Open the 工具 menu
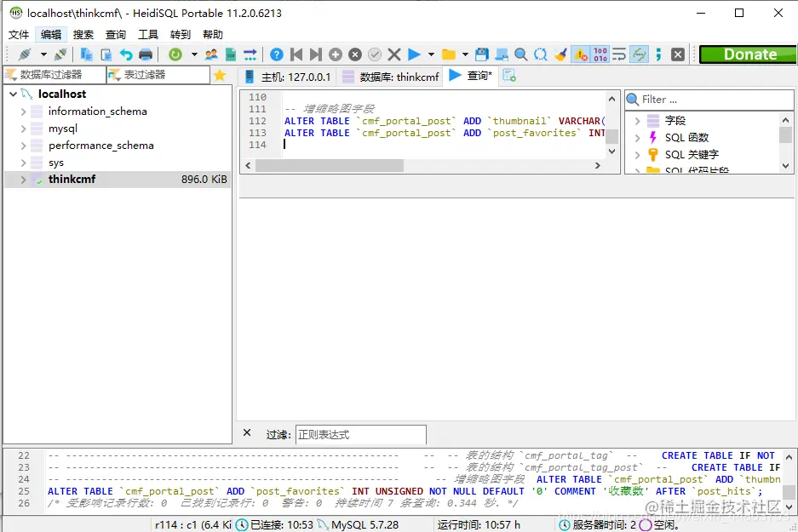 tap(148, 35)
